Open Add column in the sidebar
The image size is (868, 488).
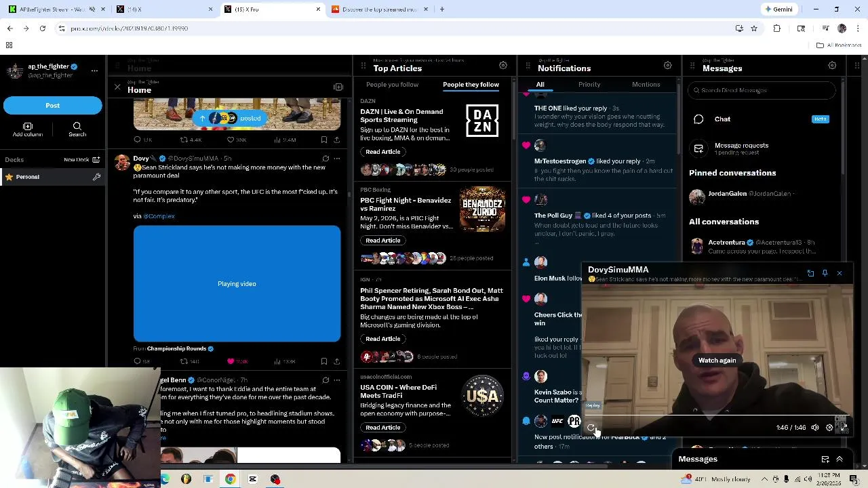pyautogui.click(x=28, y=129)
